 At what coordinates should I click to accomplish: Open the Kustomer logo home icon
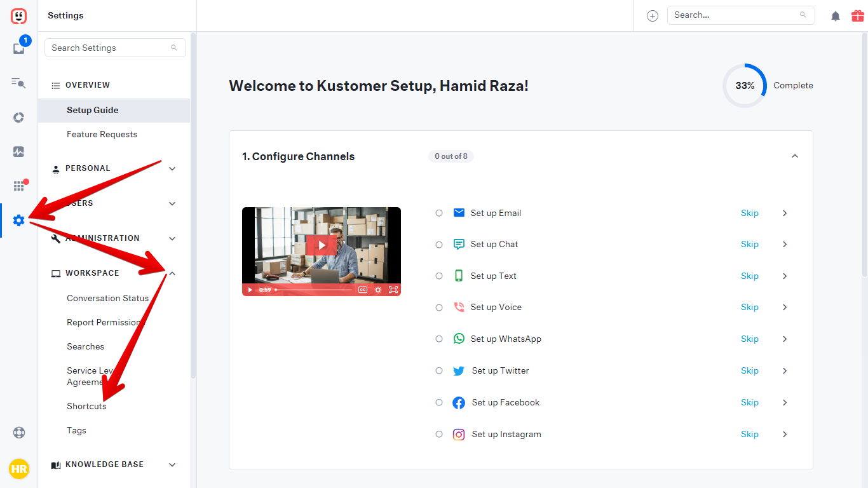coord(19,16)
